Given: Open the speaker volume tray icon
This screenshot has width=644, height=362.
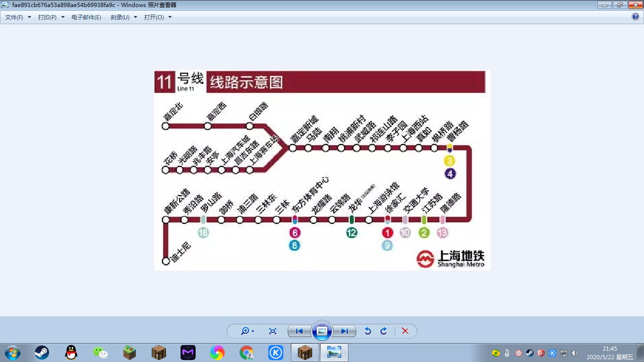Looking at the screenshot, I should (575, 353).
